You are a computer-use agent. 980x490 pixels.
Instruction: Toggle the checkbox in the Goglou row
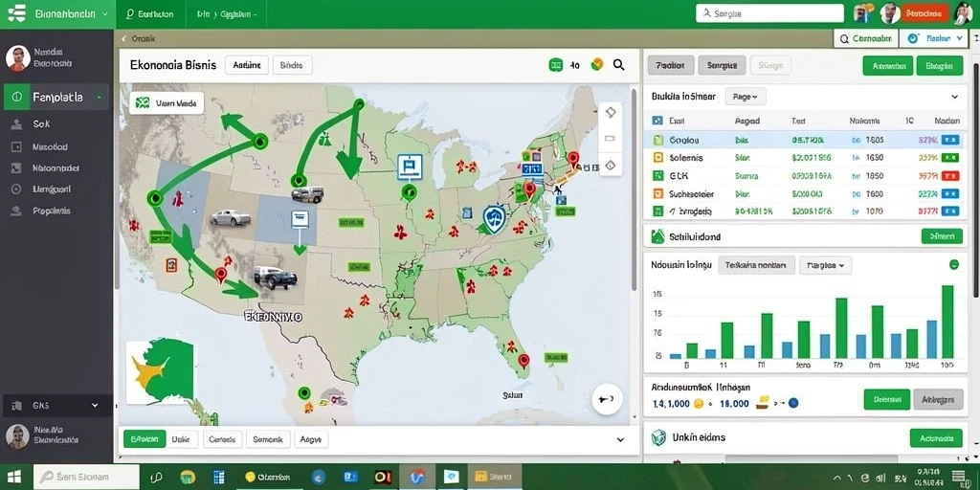[657, 141]
